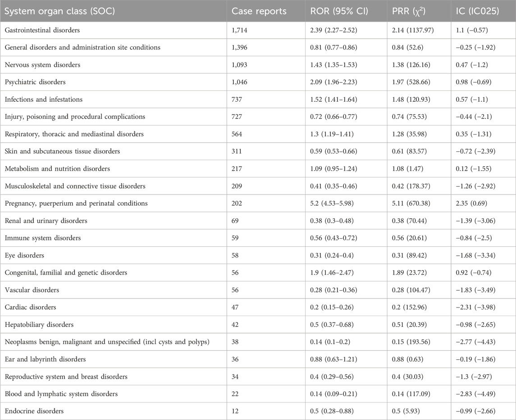
Task: Select ROR value '1.9 (1.46–2.47)'
Action: [332, 272]
